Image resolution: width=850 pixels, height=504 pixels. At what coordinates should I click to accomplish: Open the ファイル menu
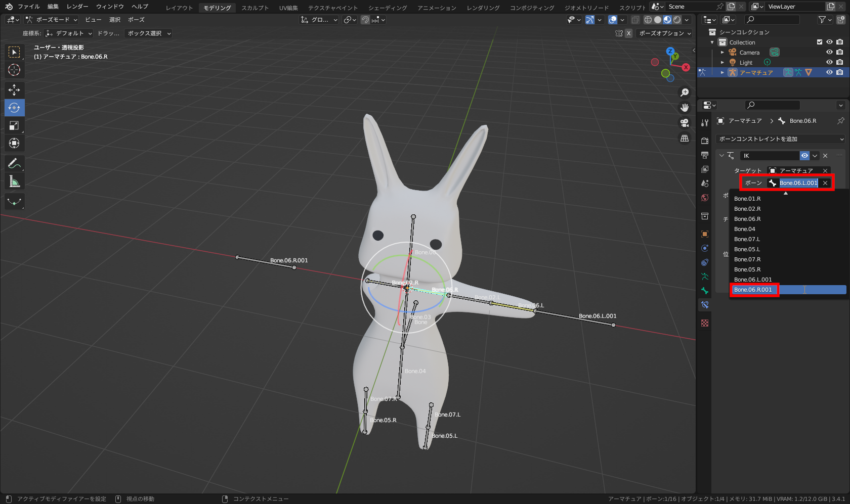pyautogui.click(x=28, y=7)
